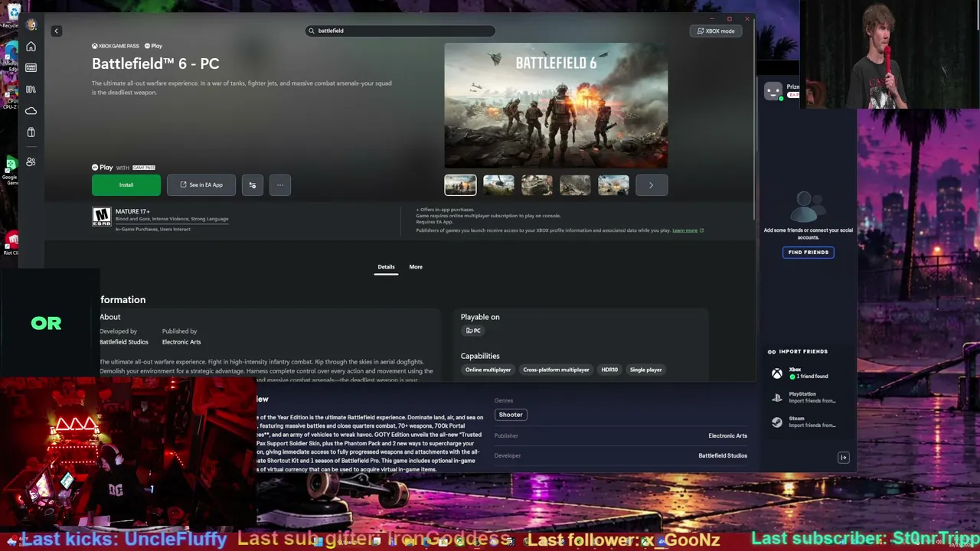Collapse the EA friends panel arrow icon

(x=844, y=458)
